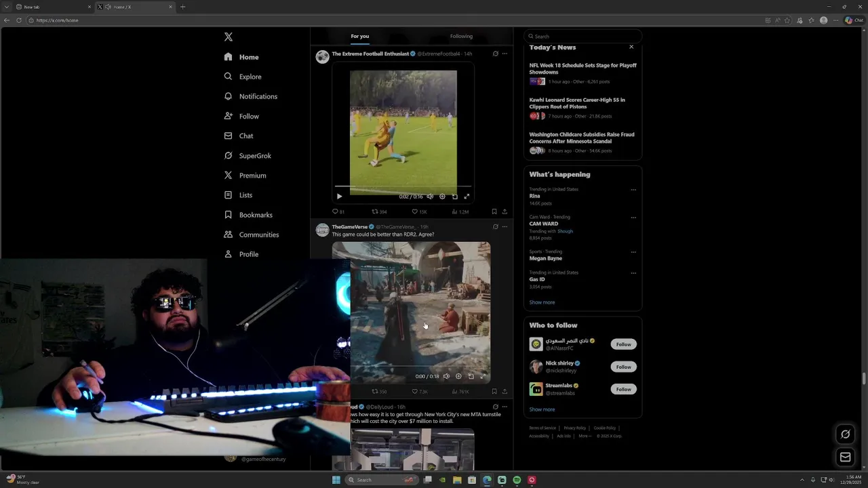Screen dimensions: 868x488
Task: Open Windows Start menu
Action: coord(336,480)
